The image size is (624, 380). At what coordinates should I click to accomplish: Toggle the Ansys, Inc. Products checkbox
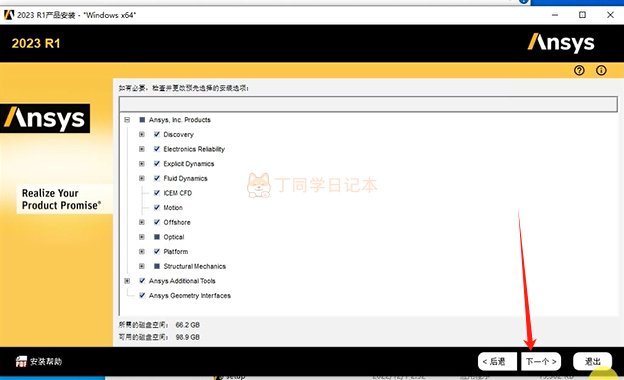coord(142,120)
